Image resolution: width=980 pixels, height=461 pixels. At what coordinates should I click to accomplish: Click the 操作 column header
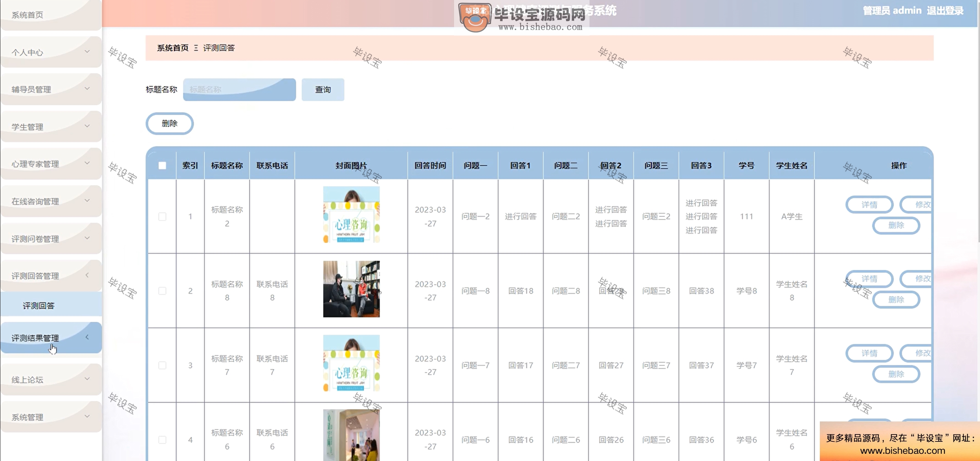pos(899,165)
